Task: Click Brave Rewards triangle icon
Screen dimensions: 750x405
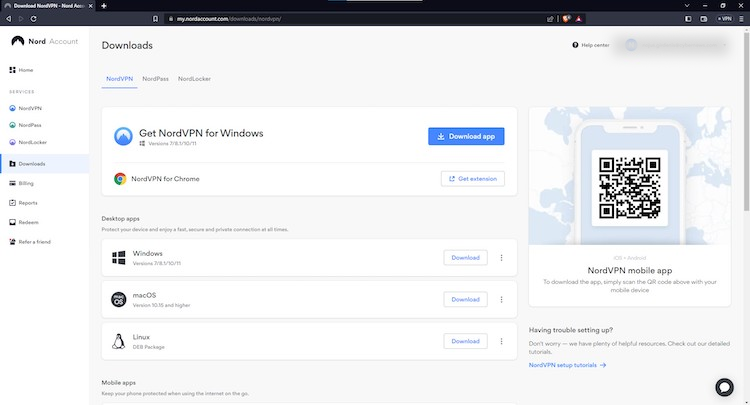Action: [x=578, y=19]
